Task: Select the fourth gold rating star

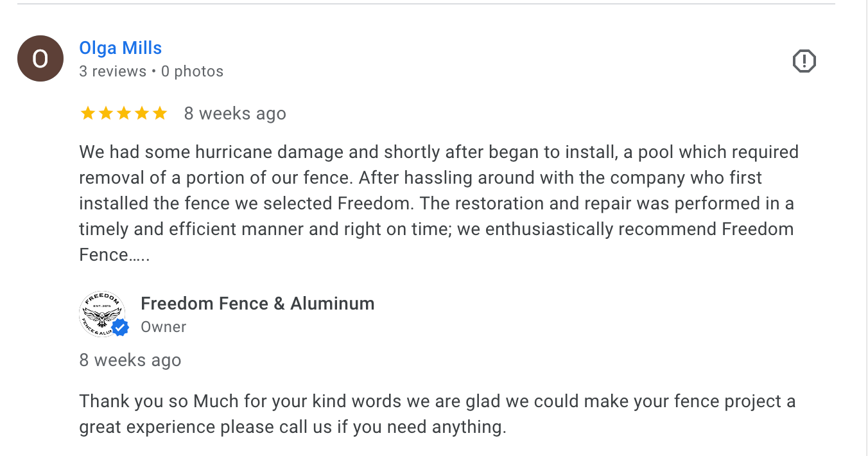Action: pyautogui.click(x=141, y=114)
